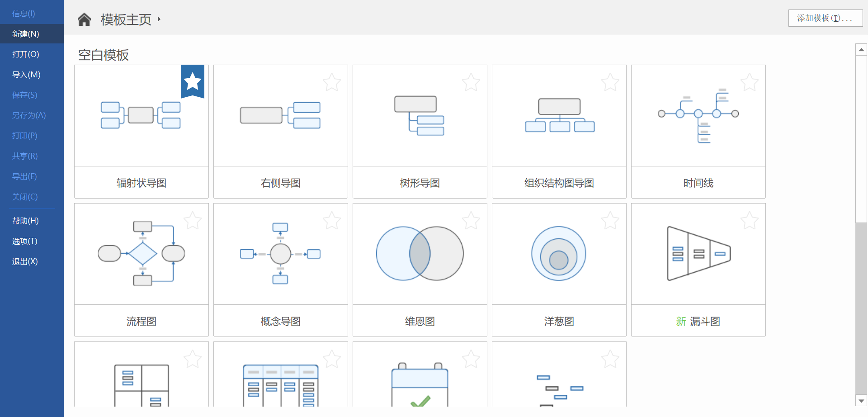Star the 洋葱图 template
The width and height of the screenshot is (868, 417).
pos(610,220)
